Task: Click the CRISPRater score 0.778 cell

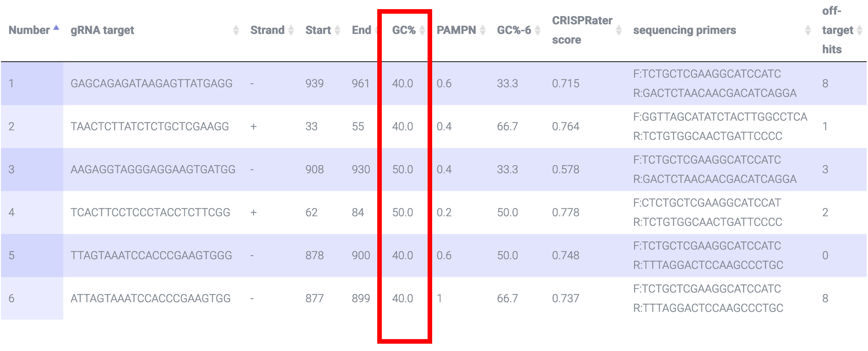Action: (x=566, y=212)
